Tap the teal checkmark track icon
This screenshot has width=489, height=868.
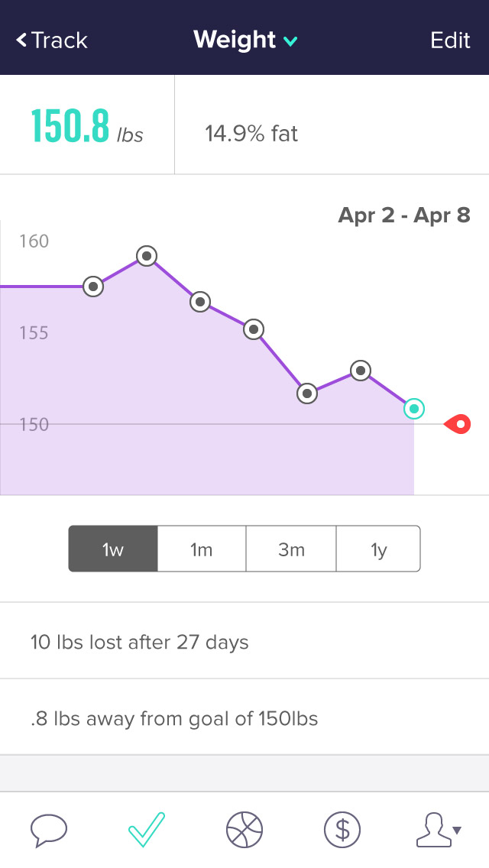coord(147,829)
